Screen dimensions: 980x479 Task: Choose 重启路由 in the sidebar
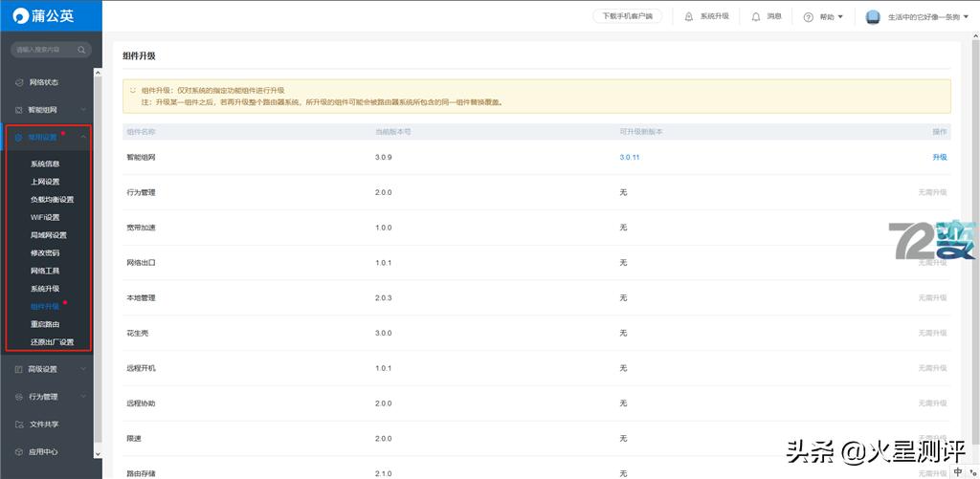(45, 324)
